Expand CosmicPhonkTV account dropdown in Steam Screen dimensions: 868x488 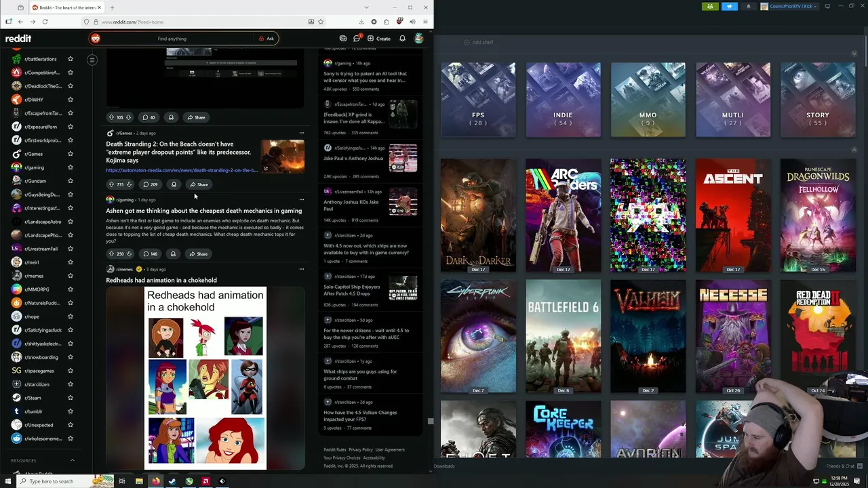click(x=789, y=6)
